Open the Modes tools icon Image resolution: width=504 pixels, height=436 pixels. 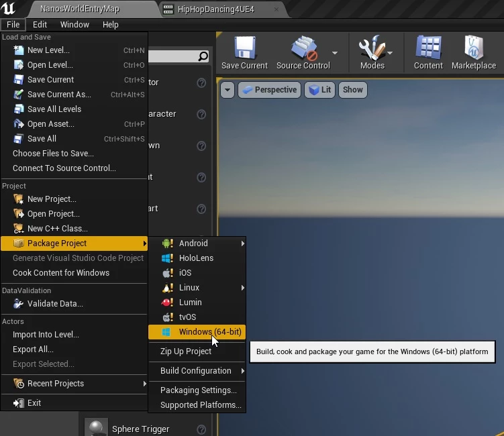(x=372, y=48)
